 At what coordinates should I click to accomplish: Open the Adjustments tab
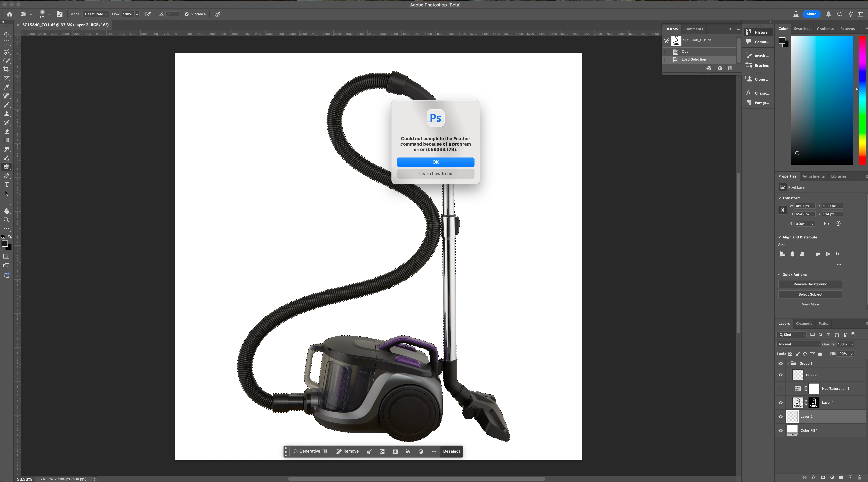813,177
